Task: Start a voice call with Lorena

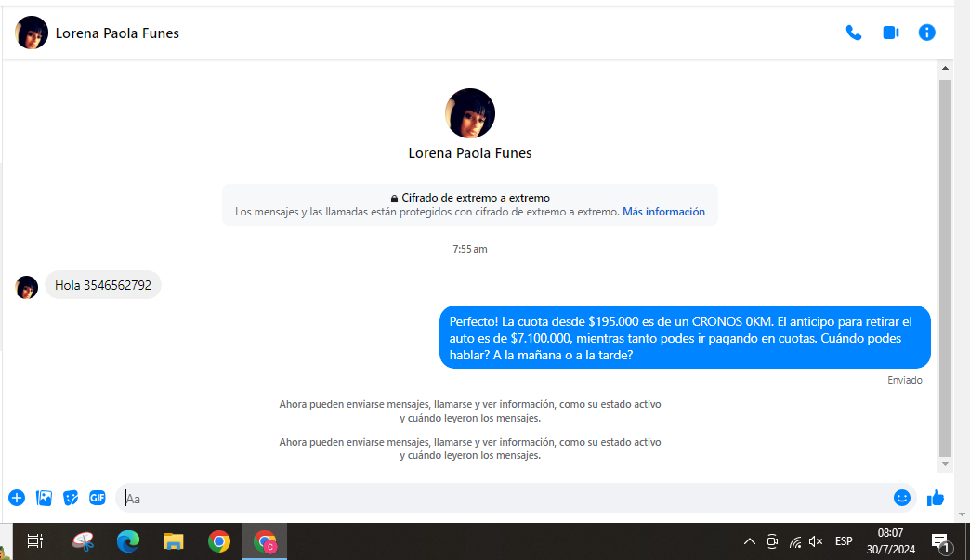Action: click(853, 33)
